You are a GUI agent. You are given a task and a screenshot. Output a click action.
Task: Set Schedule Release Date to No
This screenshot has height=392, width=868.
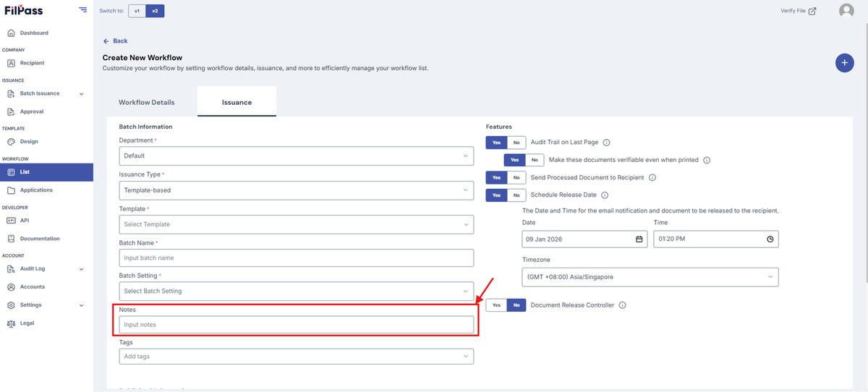pos(516,195)
